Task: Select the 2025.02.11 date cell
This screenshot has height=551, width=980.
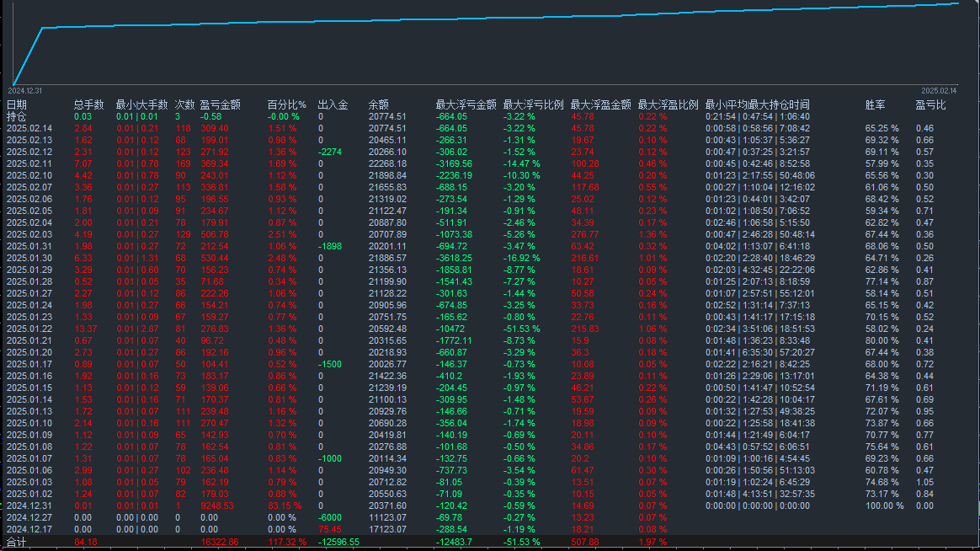Action: (29, 163)
